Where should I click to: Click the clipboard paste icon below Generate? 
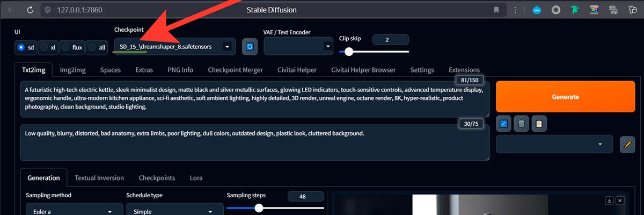coord(539,124)
